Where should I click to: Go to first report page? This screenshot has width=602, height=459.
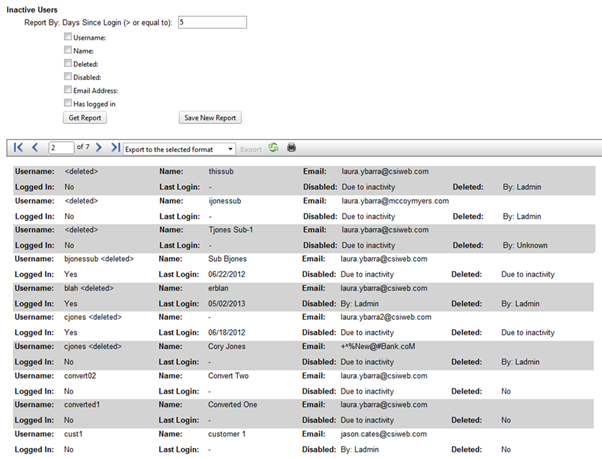[18, 148]
